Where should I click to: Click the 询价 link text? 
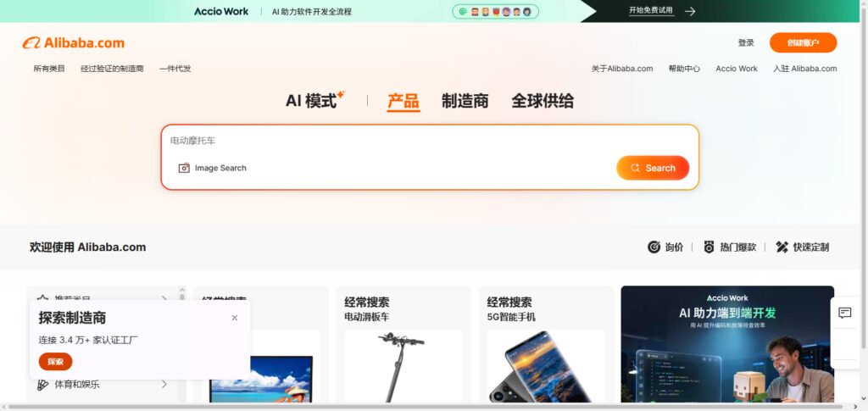point(674,247)
